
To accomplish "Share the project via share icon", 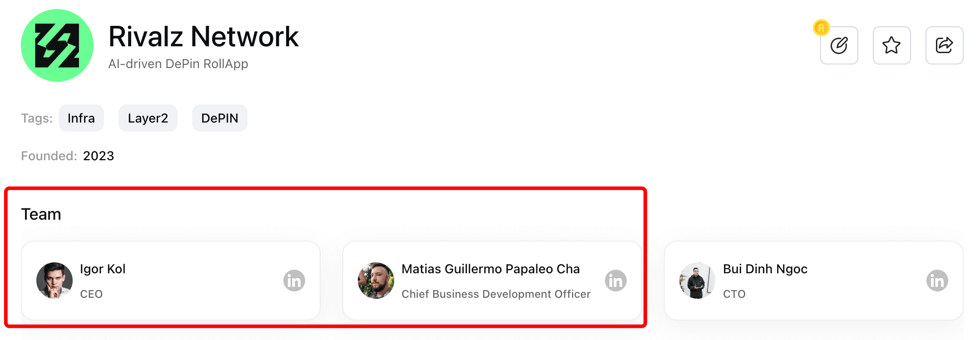I will coord(944,45).
